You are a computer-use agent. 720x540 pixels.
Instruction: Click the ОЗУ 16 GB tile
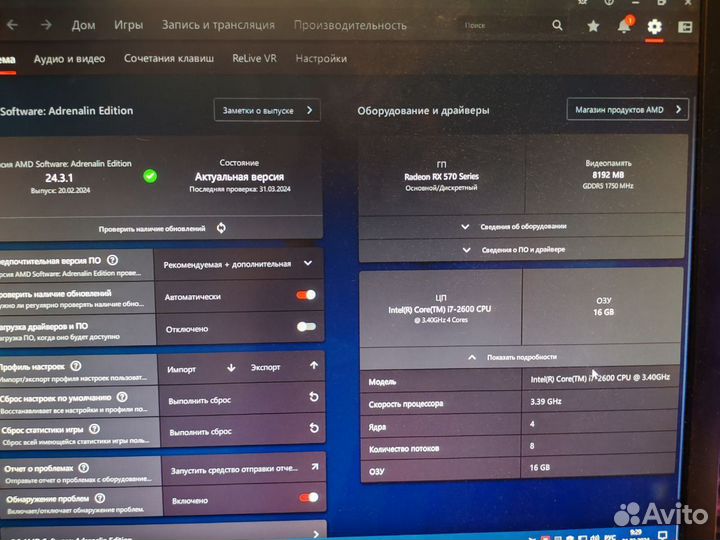(x=603, y=306)
